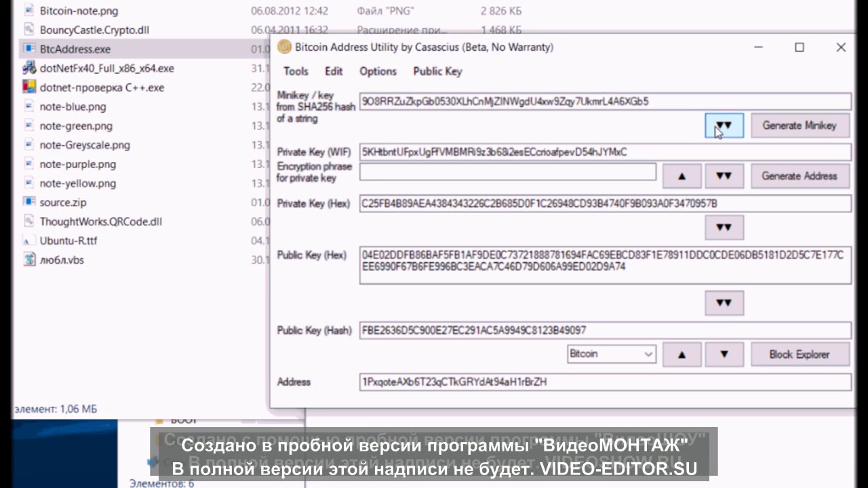Close the Bitcoin Address Utility window
The width and height of the screenshot is (868, 488).
click(841, 47)
